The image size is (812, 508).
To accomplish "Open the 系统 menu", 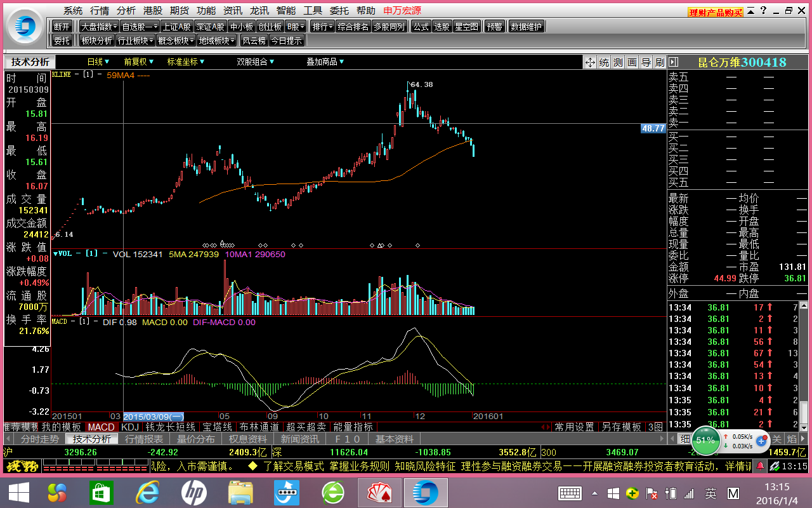I will (73, 10).
